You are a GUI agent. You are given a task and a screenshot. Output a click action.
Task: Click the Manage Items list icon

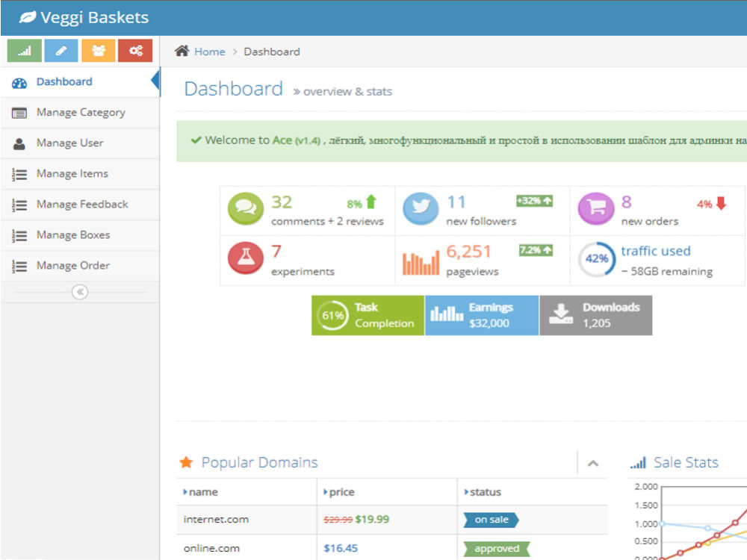19,174
